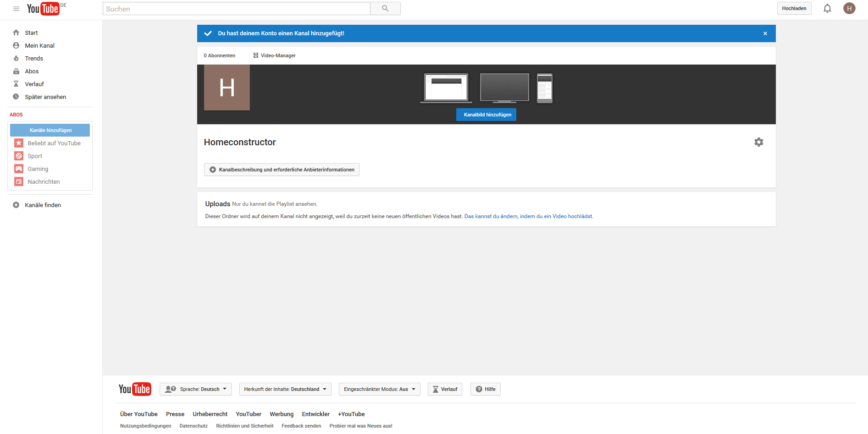Click the Beliebt auf YouTube star icon

[x=19, y=143]
